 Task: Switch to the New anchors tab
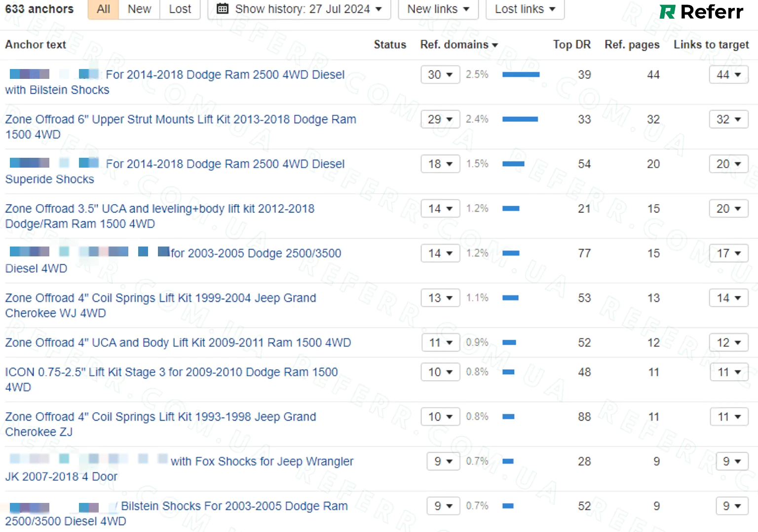pos(139,9)
